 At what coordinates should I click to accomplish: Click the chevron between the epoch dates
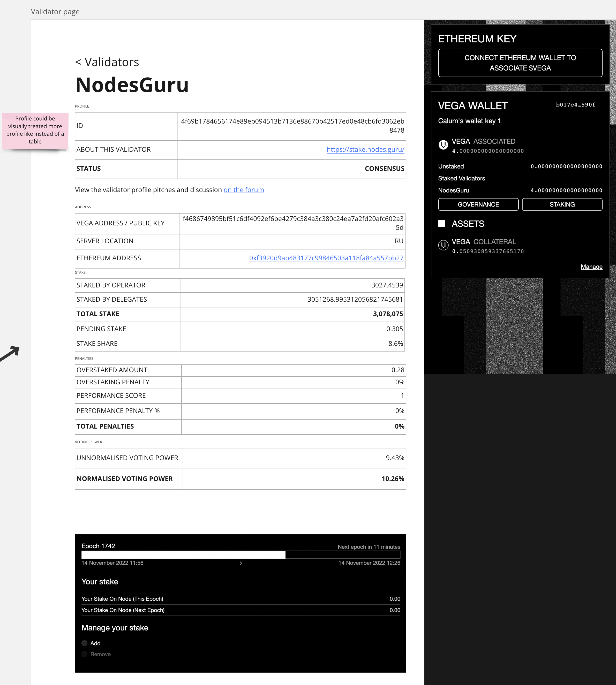coord(241,563)
